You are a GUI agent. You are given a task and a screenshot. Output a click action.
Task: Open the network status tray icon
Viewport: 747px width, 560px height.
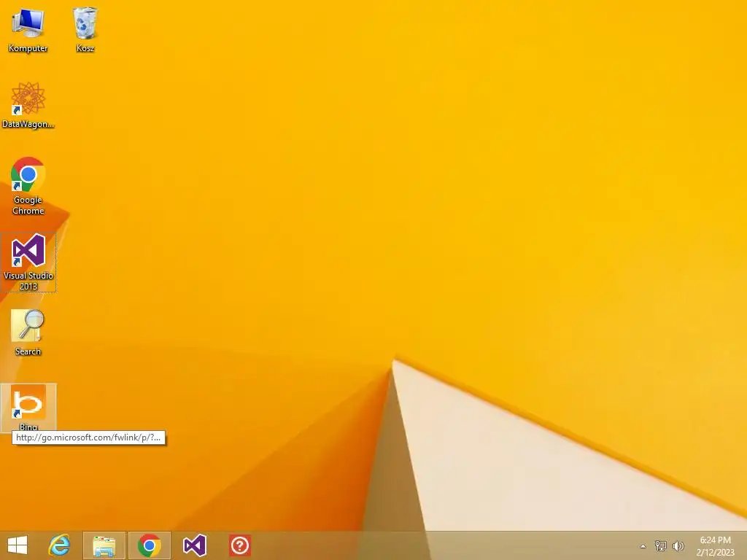click(x=661, y=546)
